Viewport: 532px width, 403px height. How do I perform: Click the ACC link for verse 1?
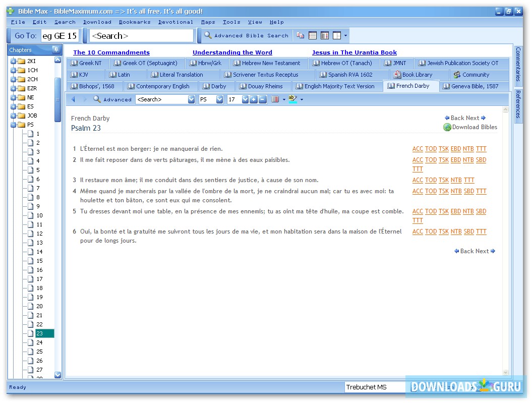point(417,149)
